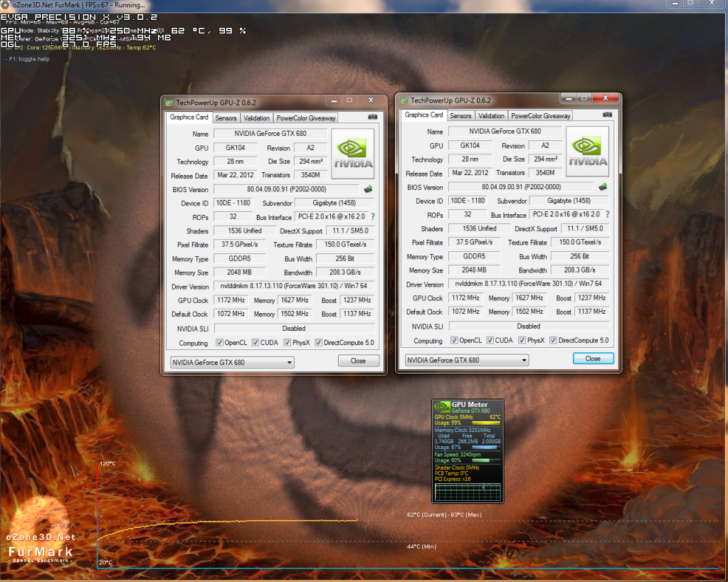Click the Subvendor Gigabyte (1458) field in left GPU-Z

click(334, 203)
